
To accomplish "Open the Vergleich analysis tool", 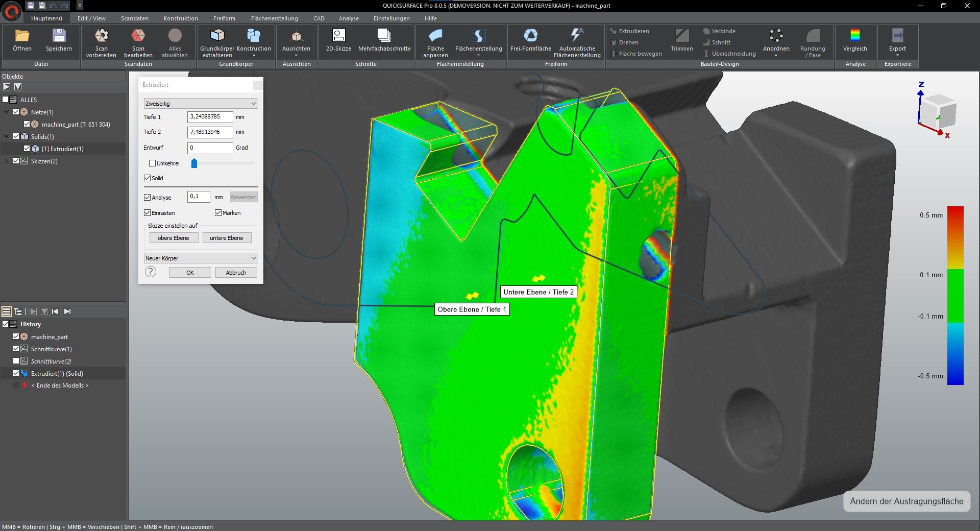I will (x=855, y=36).
